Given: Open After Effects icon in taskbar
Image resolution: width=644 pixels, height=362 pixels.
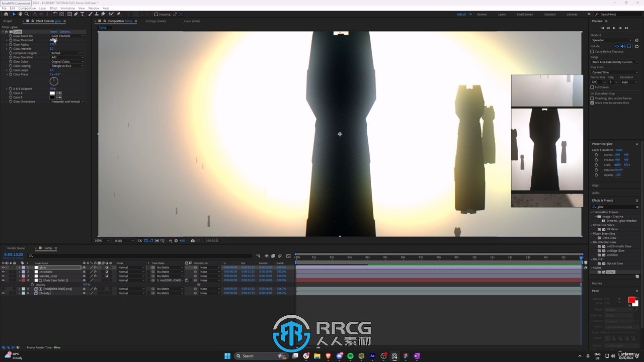Looking at the screenshot, I should pos(372,356).
